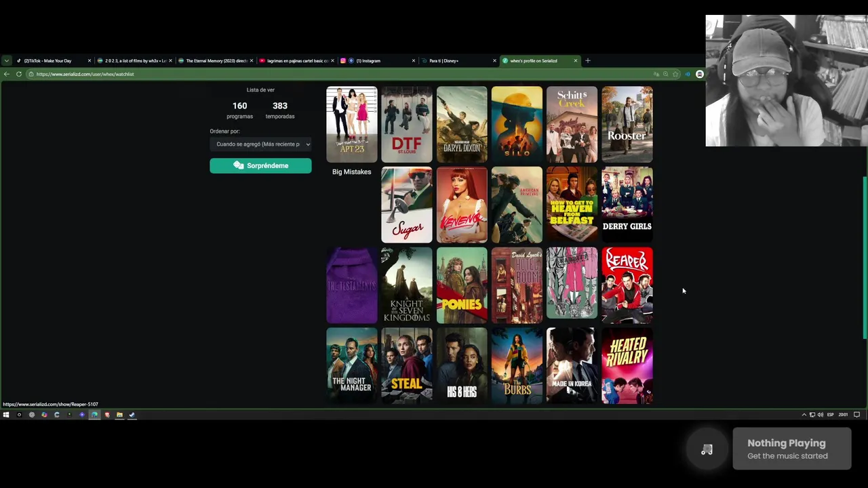Open the Edge browser taskbar icon
This screenshot has height=488, width=868.
94,415
